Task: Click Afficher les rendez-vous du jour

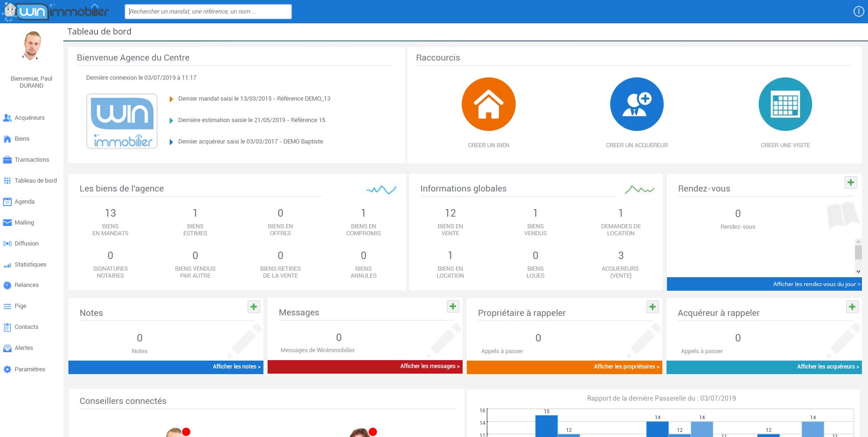Action: coord(764,284)
